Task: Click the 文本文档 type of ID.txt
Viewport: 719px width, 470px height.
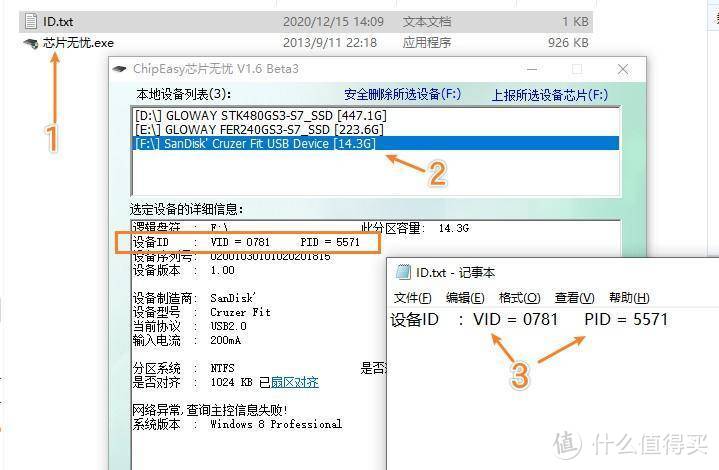Action: point(427,22)
